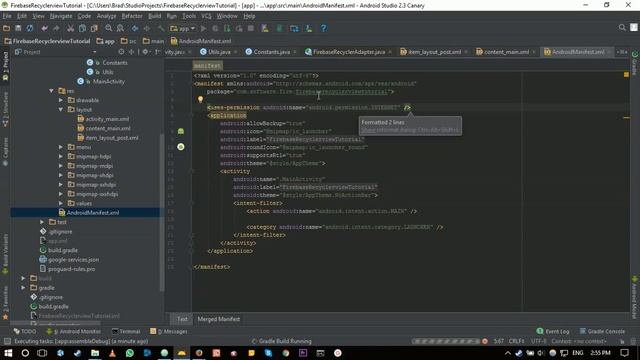Open the app run configuration dropdown
The image size is (640, 360).
tap(182, 28)
